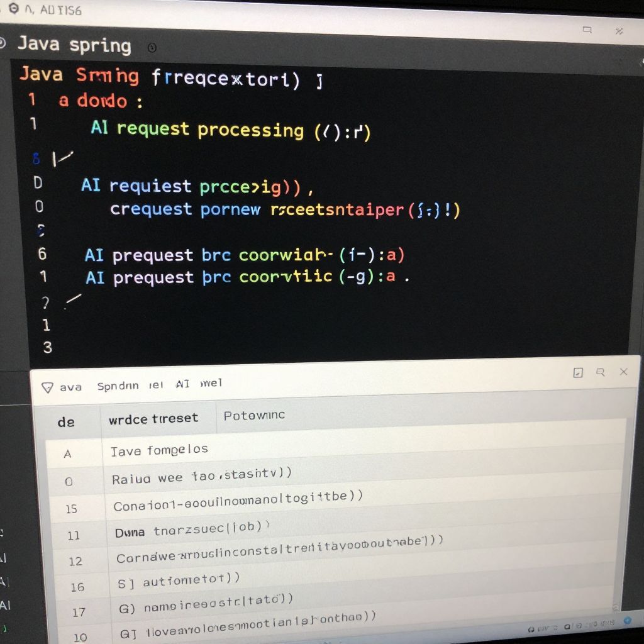644x644 pixels.
Task: Click the shield icon before 'ava' in lower panel
Action: click(47, 387)
